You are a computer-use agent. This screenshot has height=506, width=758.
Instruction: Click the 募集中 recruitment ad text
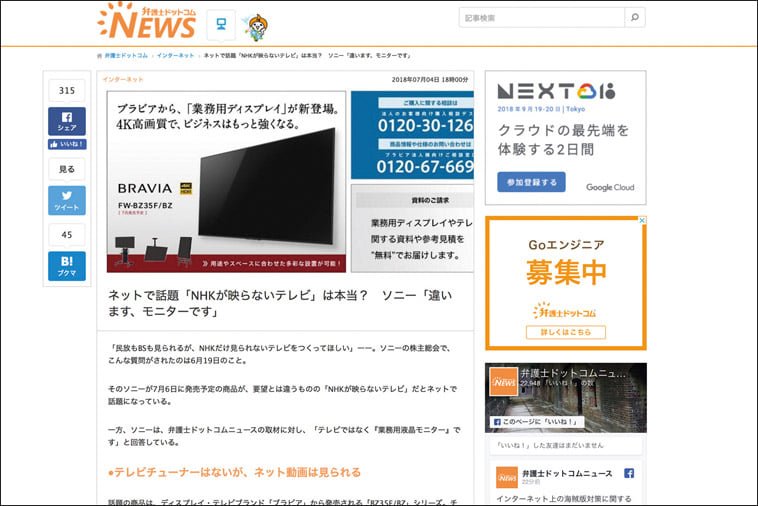566,272
